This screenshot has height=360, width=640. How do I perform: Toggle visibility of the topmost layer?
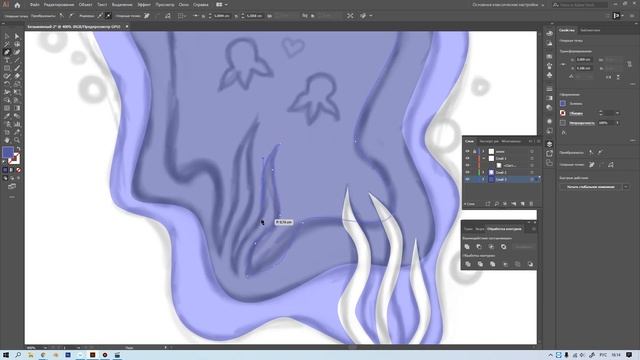point(467,151)
